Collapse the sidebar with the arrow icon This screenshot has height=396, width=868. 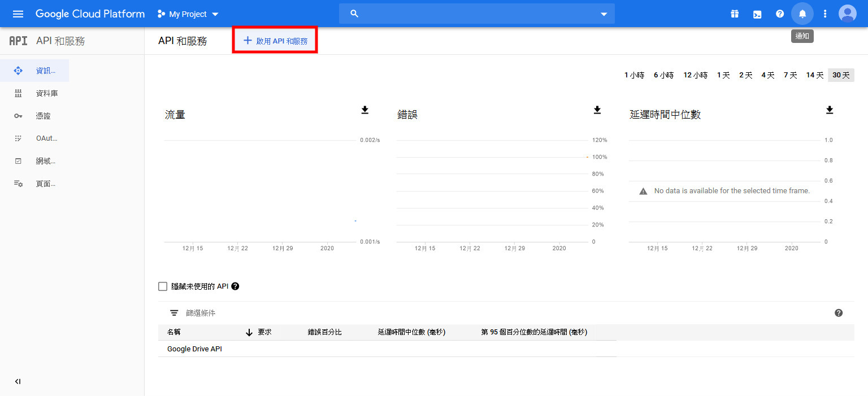(x=18, y=381)
